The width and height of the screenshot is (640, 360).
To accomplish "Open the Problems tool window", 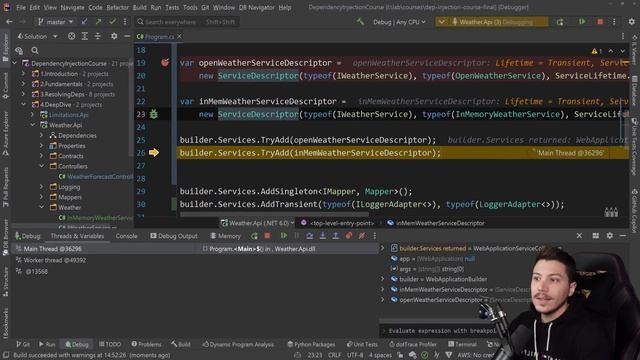I will tap(147, 344).
